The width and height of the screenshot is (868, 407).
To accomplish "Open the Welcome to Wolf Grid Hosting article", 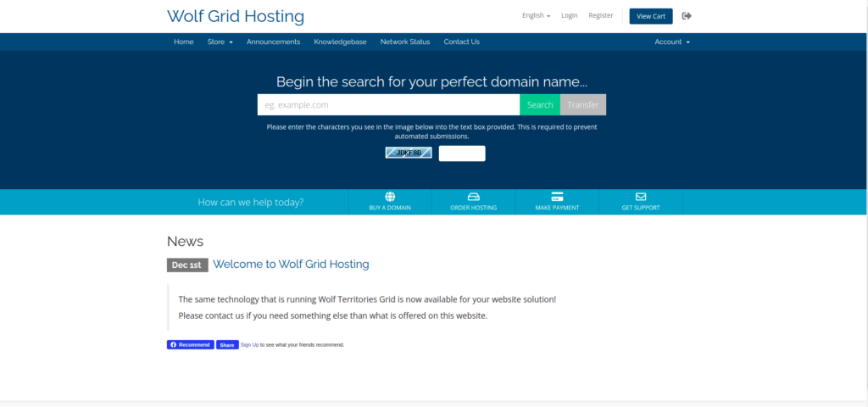I will pyautogui.click(x=291, y=265).
